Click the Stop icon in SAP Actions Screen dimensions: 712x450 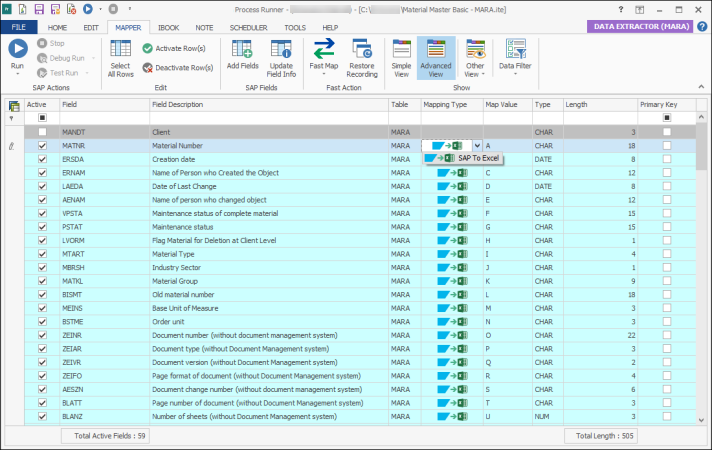click(42, 43)
